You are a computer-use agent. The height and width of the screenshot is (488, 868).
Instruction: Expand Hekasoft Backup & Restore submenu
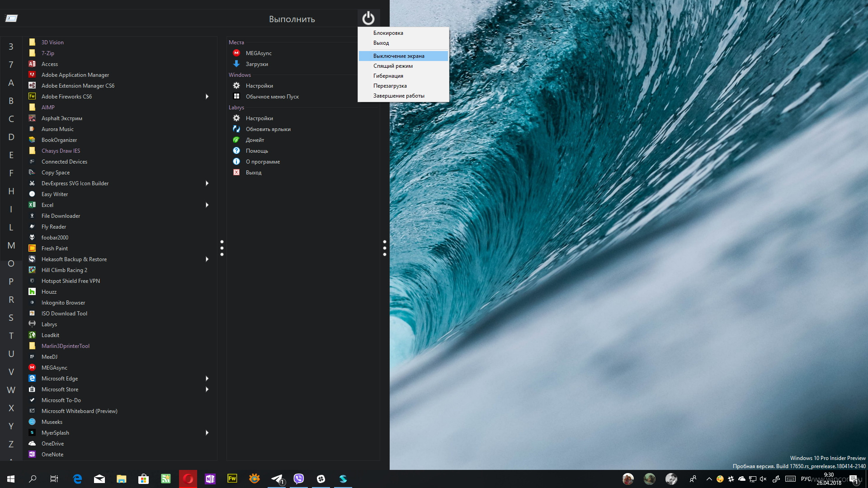coord(207,259)
